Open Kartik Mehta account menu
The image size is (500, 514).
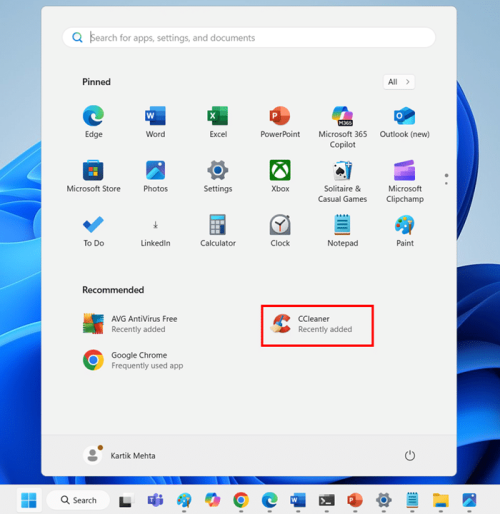119,455
